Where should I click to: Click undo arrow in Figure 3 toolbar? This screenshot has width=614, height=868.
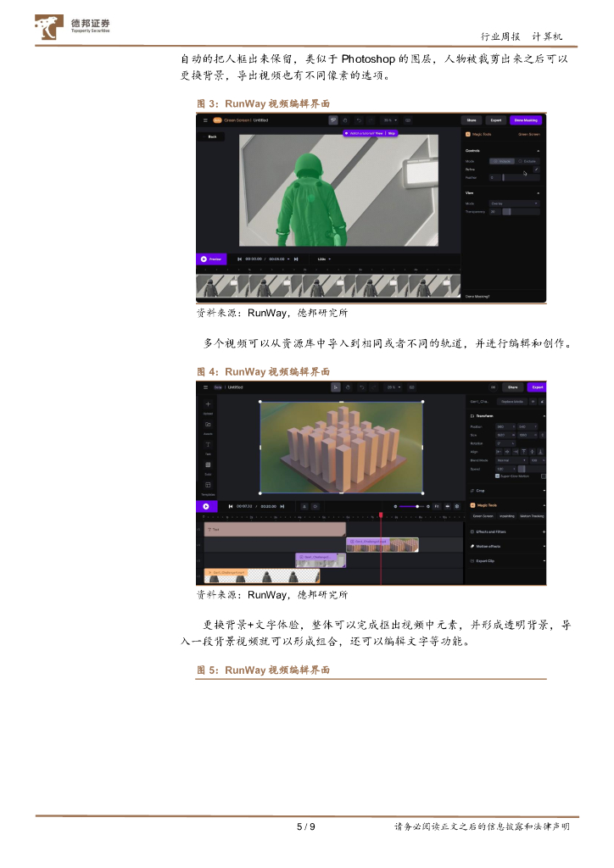[x=358, y=120]
